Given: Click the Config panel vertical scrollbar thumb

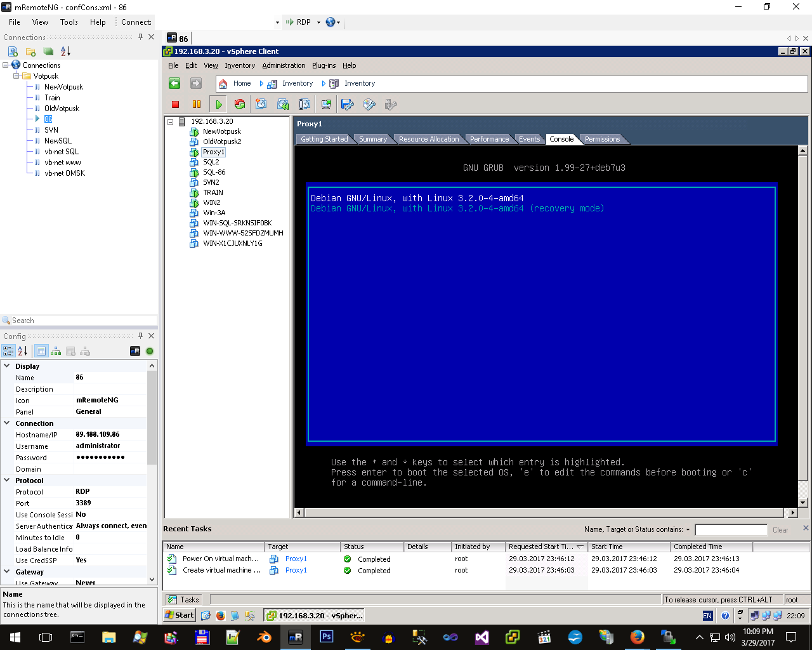Looking at the screenshot, I should (152, 418).
